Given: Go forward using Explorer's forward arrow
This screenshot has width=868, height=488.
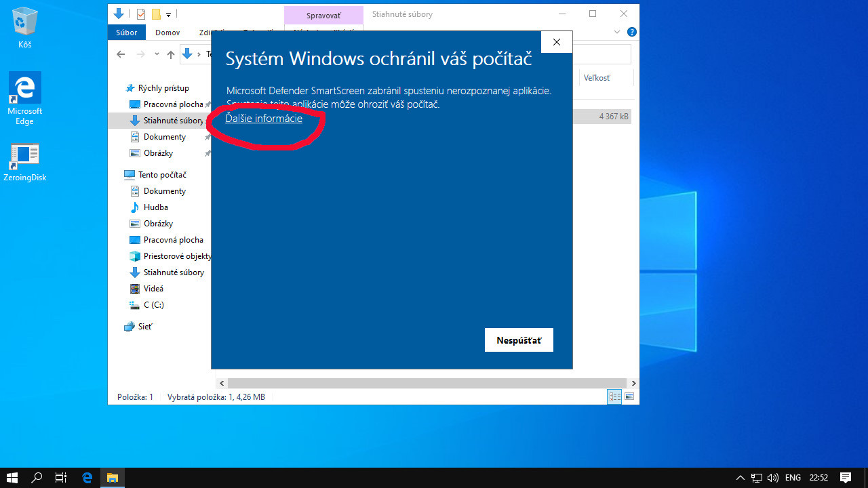Looking at the screenshot, I should [x=140, y=54].
